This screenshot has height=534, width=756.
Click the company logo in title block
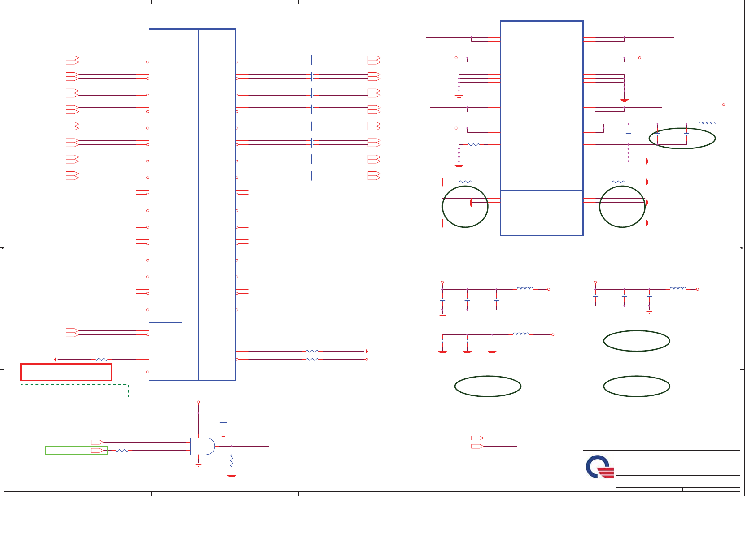coord(600,467)
